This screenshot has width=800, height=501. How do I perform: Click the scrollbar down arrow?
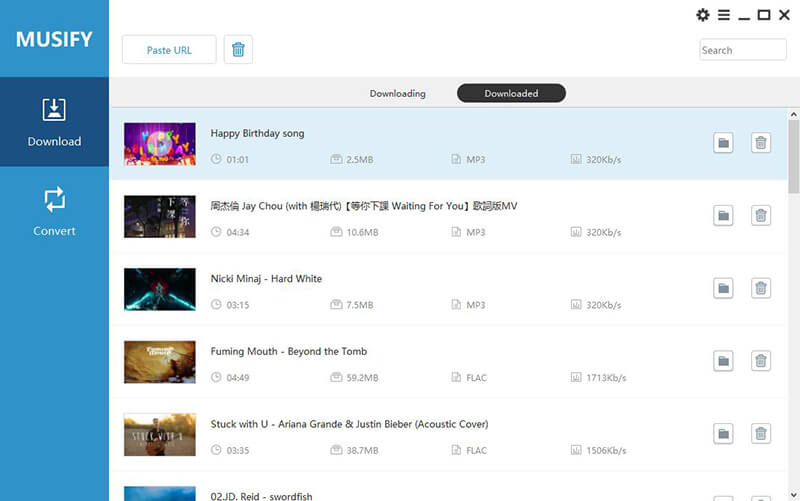(x=793, y=494)
